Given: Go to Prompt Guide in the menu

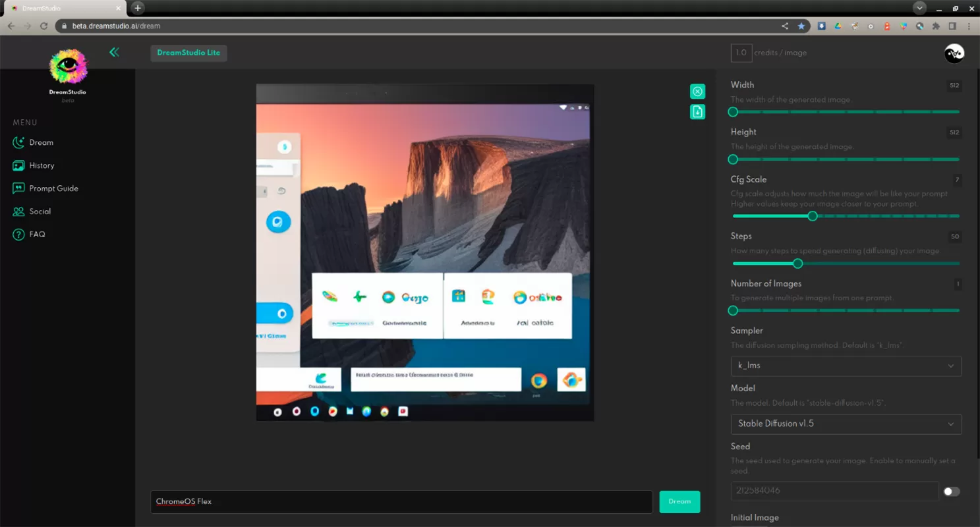Looking at the screenshot, I should pos(53,188).
